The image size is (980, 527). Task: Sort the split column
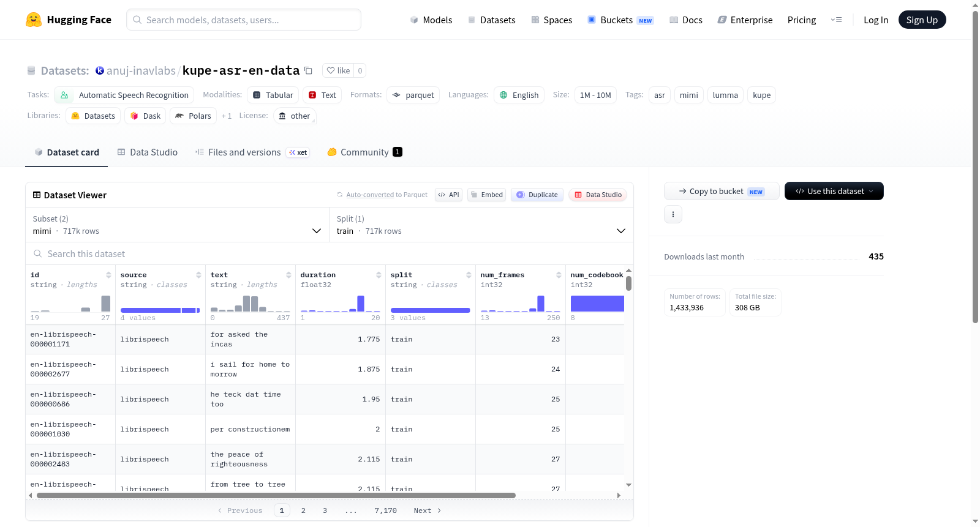[x=469, y=275]
